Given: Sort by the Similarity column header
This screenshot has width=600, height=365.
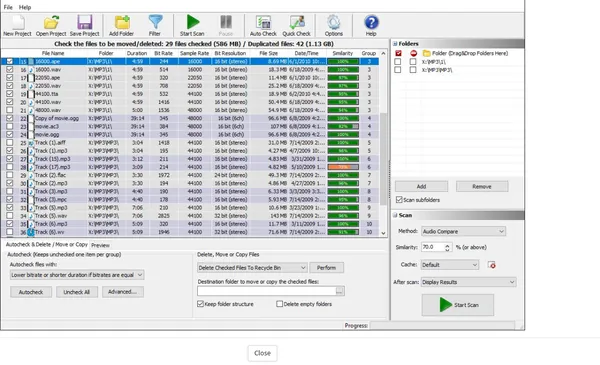Looking at the screenshot, I should pyautogui.click(x=342, y=53).
